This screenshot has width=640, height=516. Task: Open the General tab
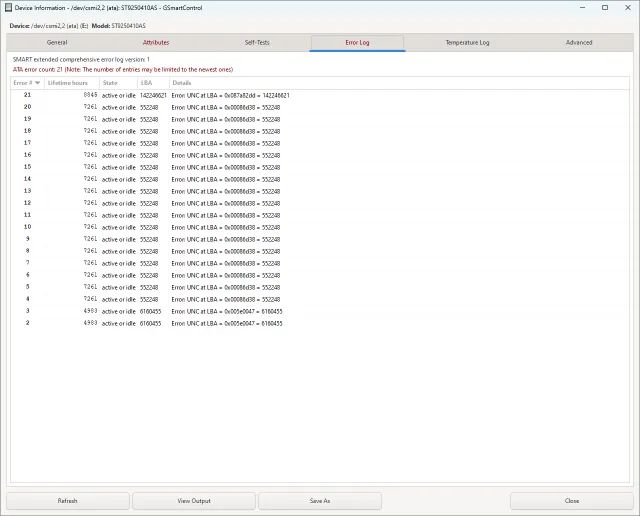point(57,43)
